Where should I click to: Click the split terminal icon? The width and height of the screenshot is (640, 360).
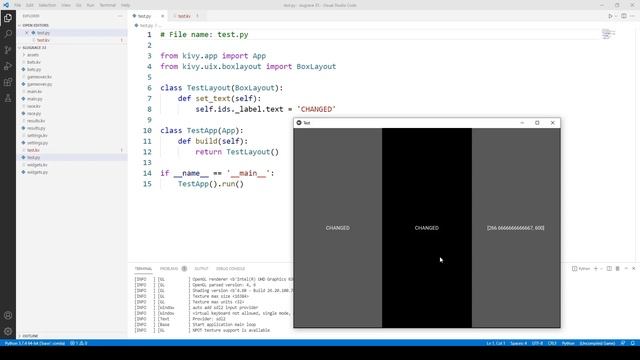tap(609, 269)
